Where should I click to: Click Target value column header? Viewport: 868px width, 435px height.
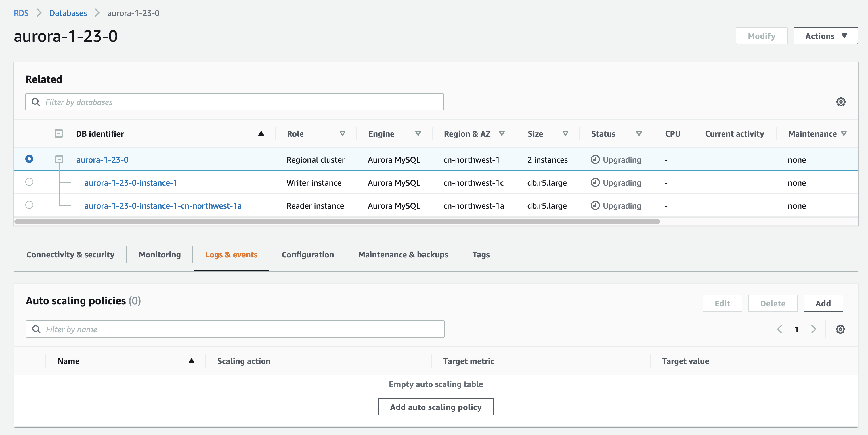click(685, 361)
